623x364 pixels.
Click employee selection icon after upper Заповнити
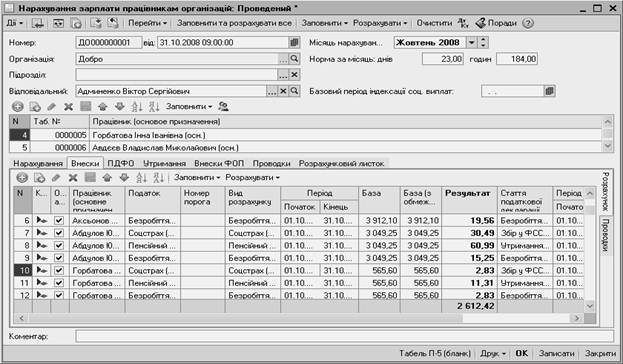[x=223, y=106]
